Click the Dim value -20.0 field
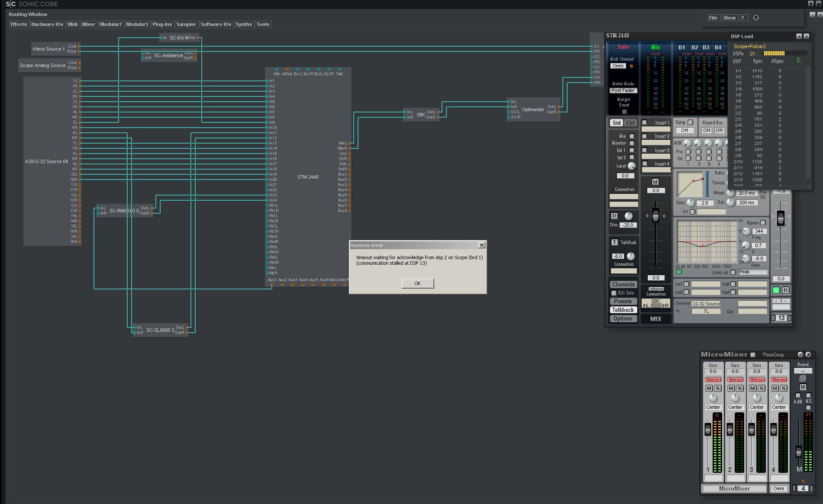The width and height of the screenshot is (823, 504). pos(628,225)
